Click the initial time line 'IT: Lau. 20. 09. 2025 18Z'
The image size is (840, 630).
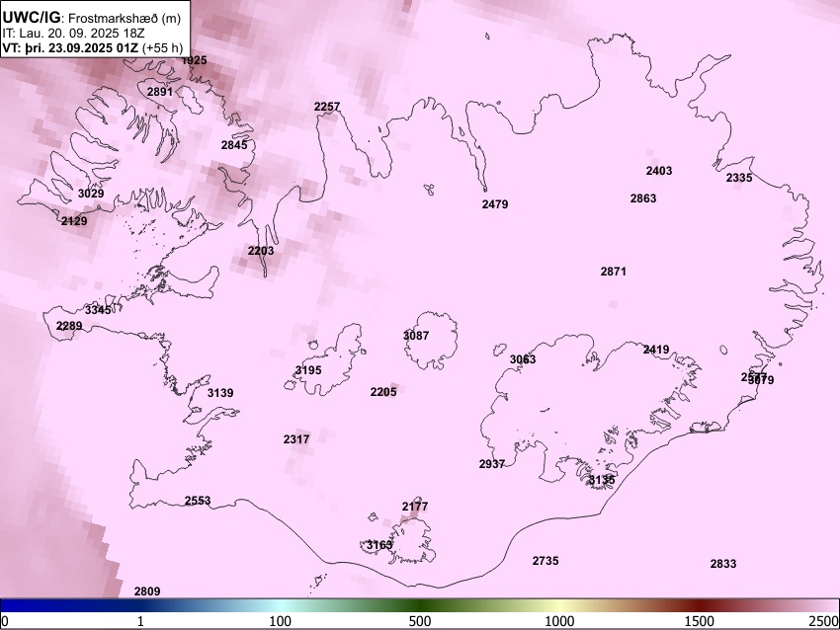[x=72, y=34]
